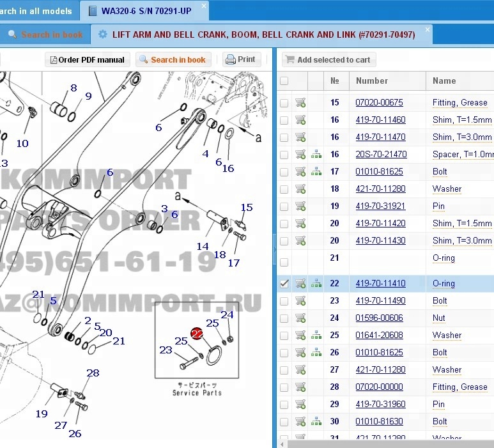Cart icon for shim 419-70-11420
Screen dimensions: 494x448
(300, 224)
